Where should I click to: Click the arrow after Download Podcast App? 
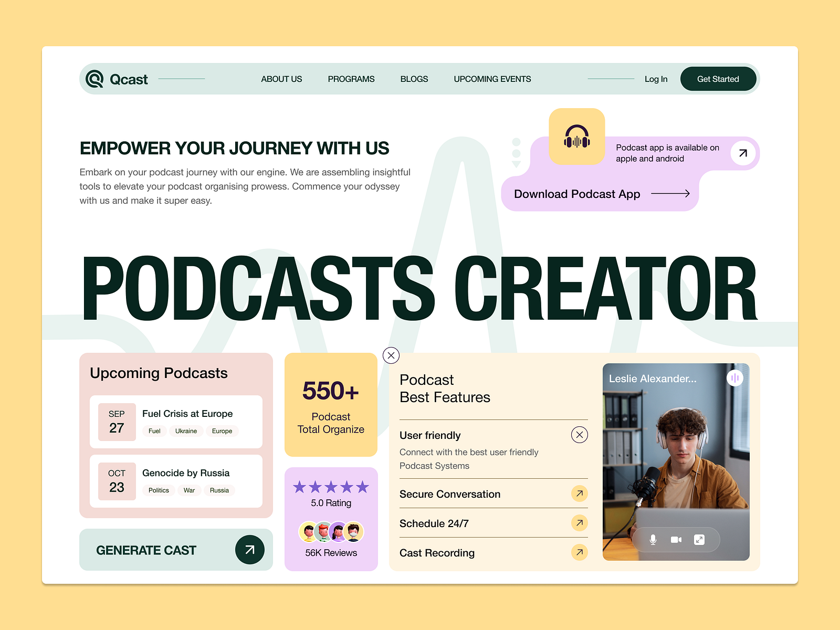point(671,193)
